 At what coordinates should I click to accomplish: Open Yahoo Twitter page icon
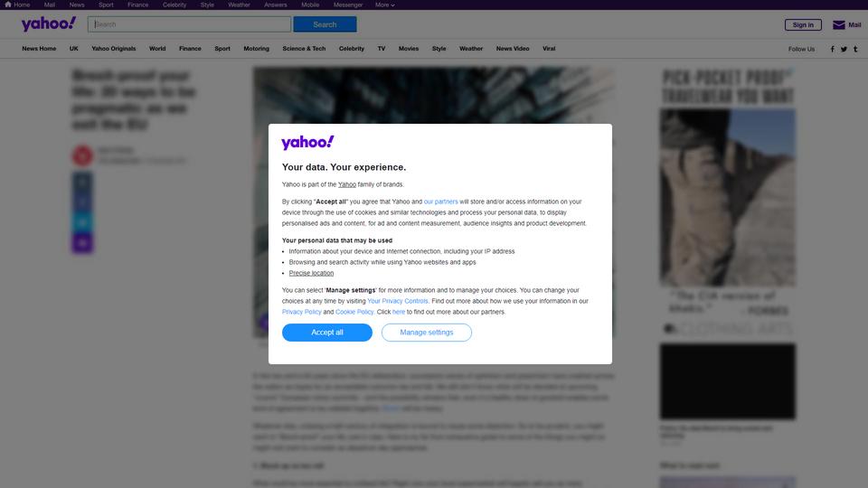pyautogui.click(x=844, y=49)
